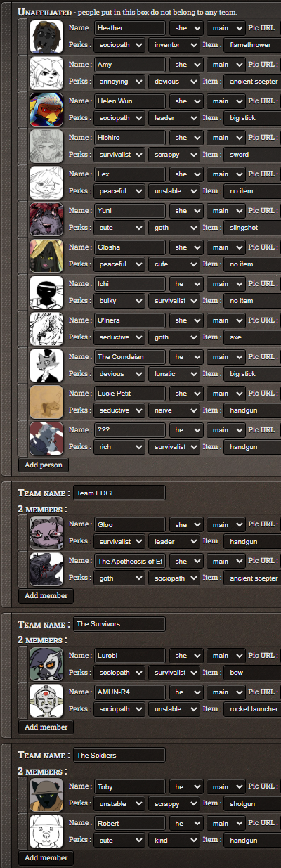
Task: Open Ichi's pronoun dropdown showing he
Action: pyautogui.click(x=186, y=284)
